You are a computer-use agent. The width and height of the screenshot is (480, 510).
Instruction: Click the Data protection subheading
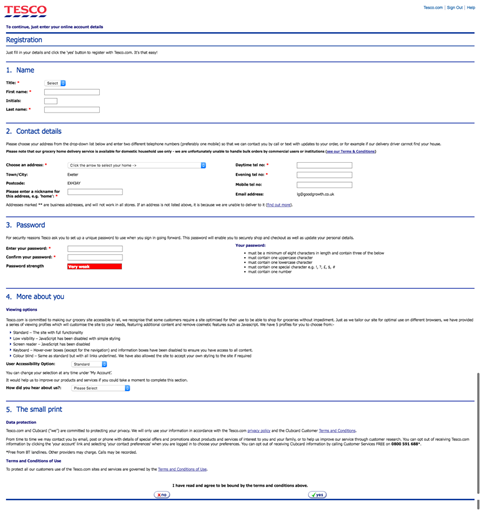pyautogui.click(x=21, y=422)
